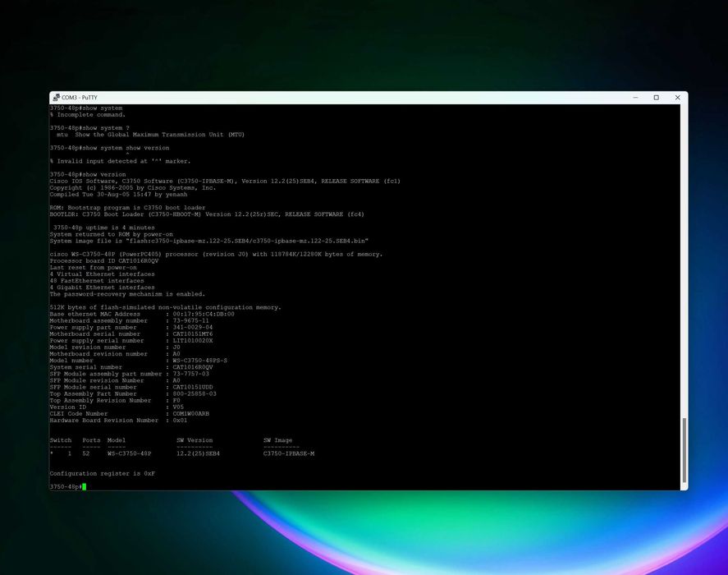Click 'C3750-IPBASE-M' in the switch table row
Image resolution: width=728 pixels, height=575 pixels.
[289, 453]
